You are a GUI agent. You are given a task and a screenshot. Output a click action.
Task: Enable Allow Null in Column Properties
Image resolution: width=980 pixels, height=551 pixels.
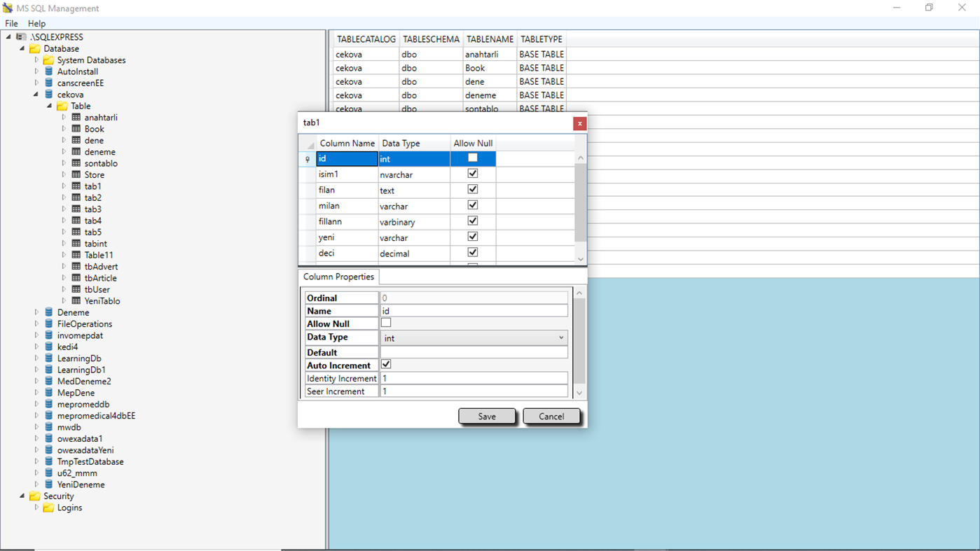click(x=386, y=323)
